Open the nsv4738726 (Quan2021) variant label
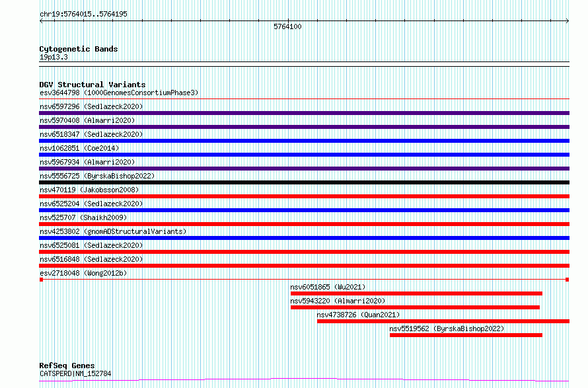The height and width of the screenshot is (388, 588). pyautogui.click(x=358, y=315)
